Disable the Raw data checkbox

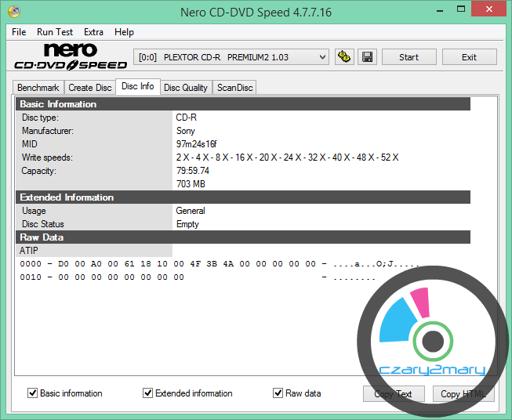(x=278, y=393)
